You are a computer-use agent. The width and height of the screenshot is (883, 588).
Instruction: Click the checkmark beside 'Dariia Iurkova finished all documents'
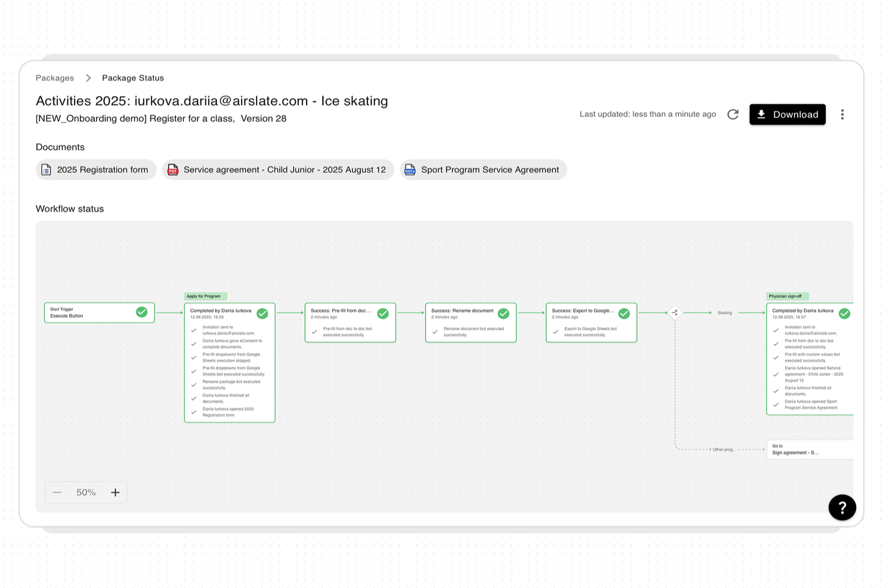click(193, 398)
